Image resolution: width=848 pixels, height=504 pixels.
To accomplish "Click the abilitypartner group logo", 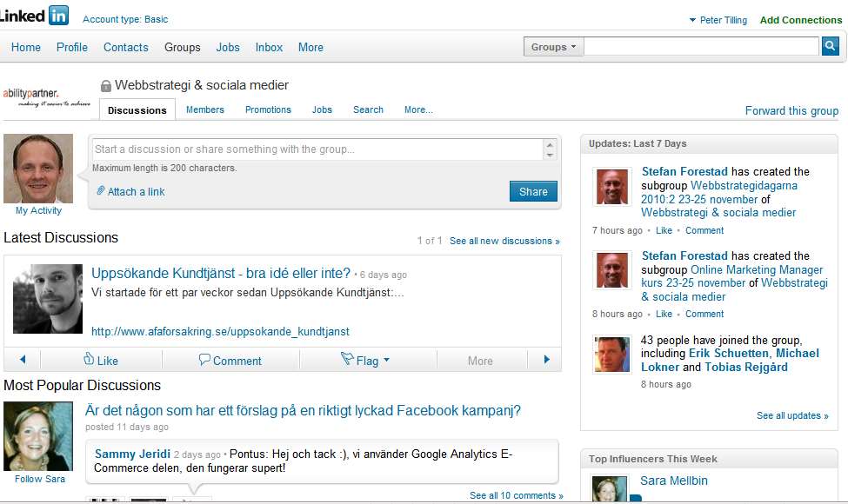I will coord(46,97).
